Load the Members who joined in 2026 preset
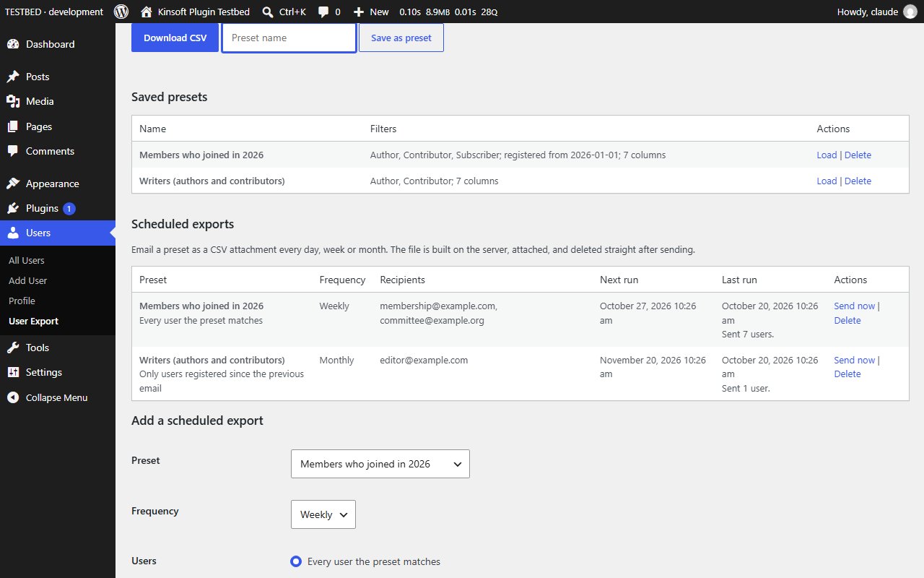This screenshot has width=924, height=578. click(x=827, y=155)
